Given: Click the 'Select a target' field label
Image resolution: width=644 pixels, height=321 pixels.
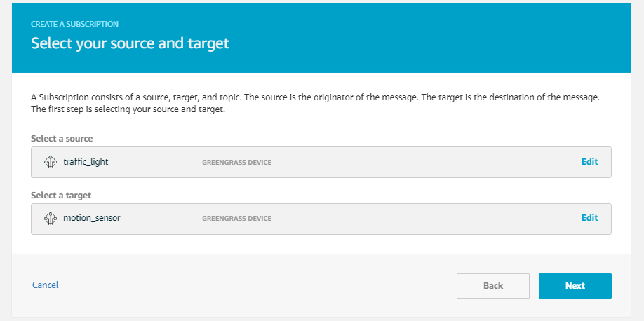Looking at the screenshot, I should (x=61, y=196).
